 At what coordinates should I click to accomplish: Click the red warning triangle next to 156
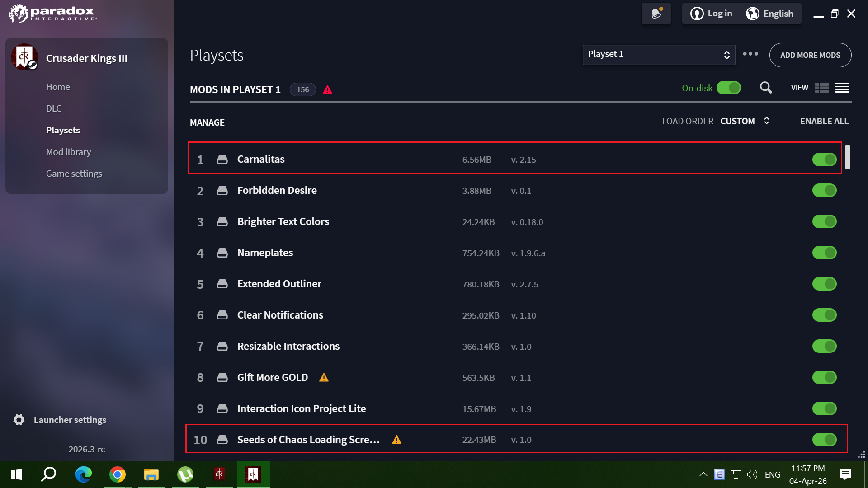[328, 89]
